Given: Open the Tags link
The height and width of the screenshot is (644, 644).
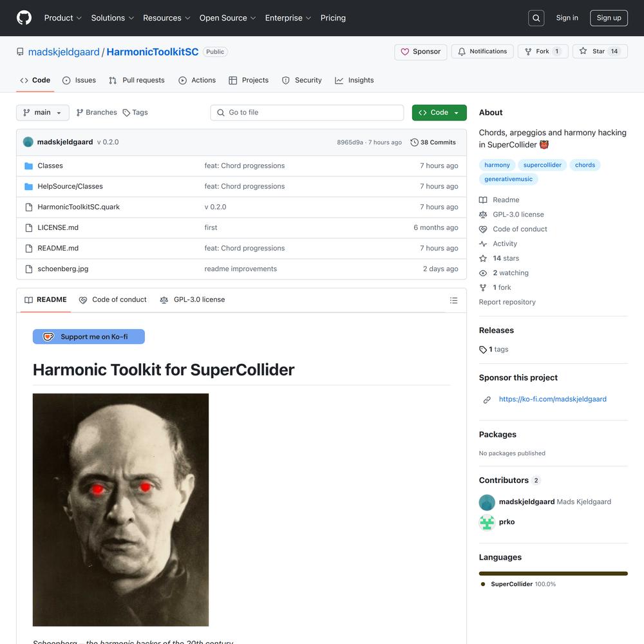Looking at the screenshot, I should (x=135, y=113).
